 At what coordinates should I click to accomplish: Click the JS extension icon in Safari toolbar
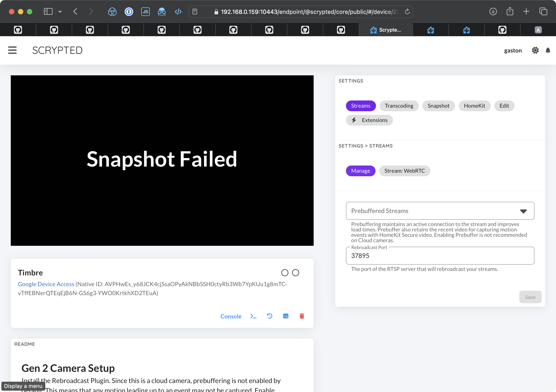145,11
